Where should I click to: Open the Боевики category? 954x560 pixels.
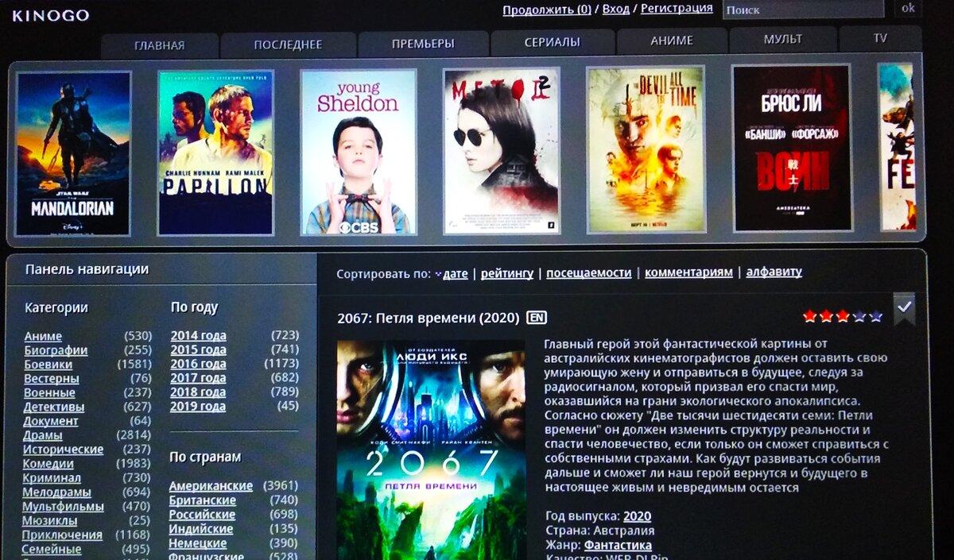(x=48, y=365)
